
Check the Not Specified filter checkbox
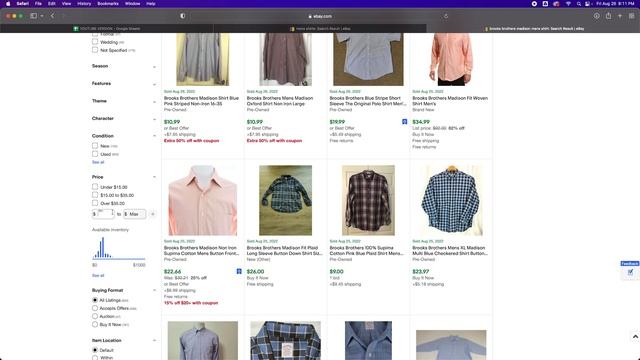tap(95, 50)
